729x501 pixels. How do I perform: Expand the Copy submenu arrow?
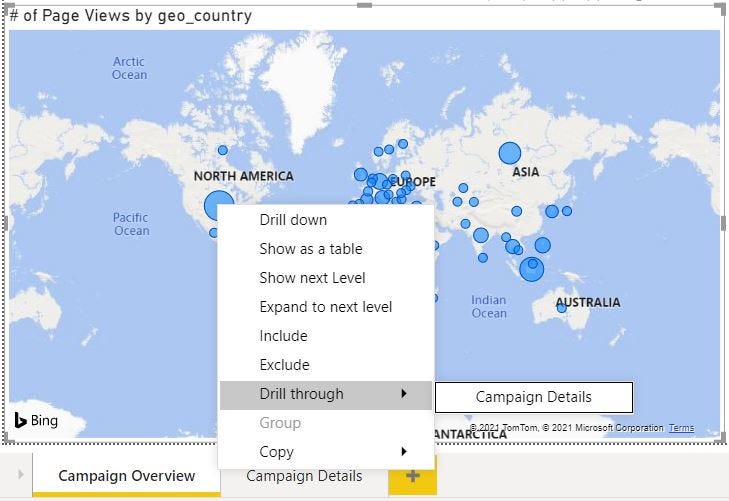pyautogui.click(x=404, y=452)
